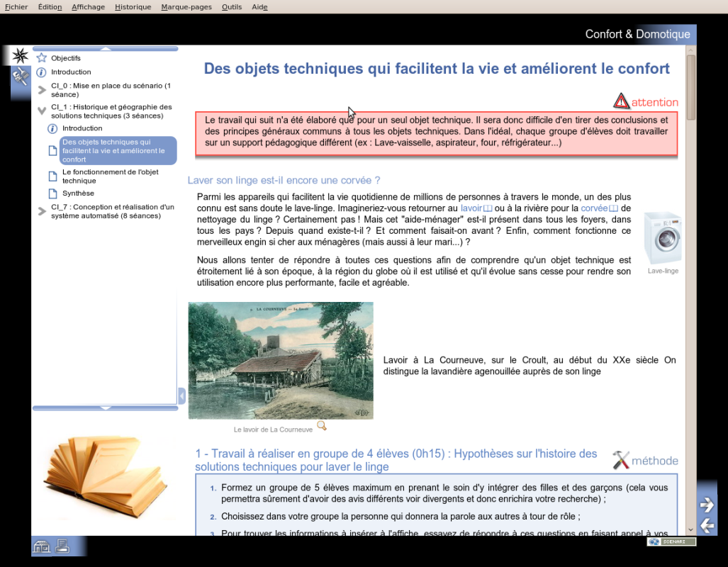Click the page icon of the highlighted menu entry

point(53,151)
